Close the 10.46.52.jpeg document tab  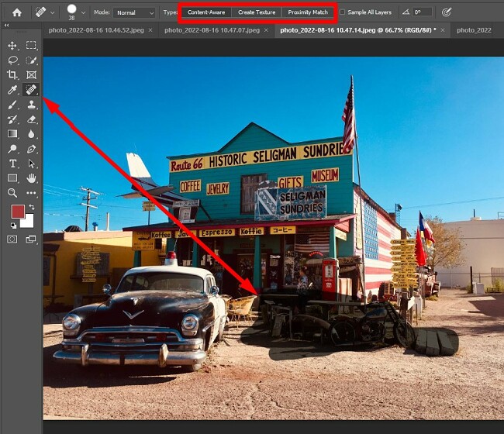[x=150, y=30]
